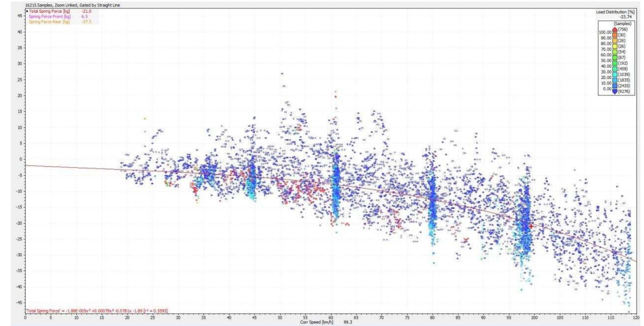Select the Spring Force Rear [kg] channel label
This screenshot has height=326, width=644.
point(49,22)
